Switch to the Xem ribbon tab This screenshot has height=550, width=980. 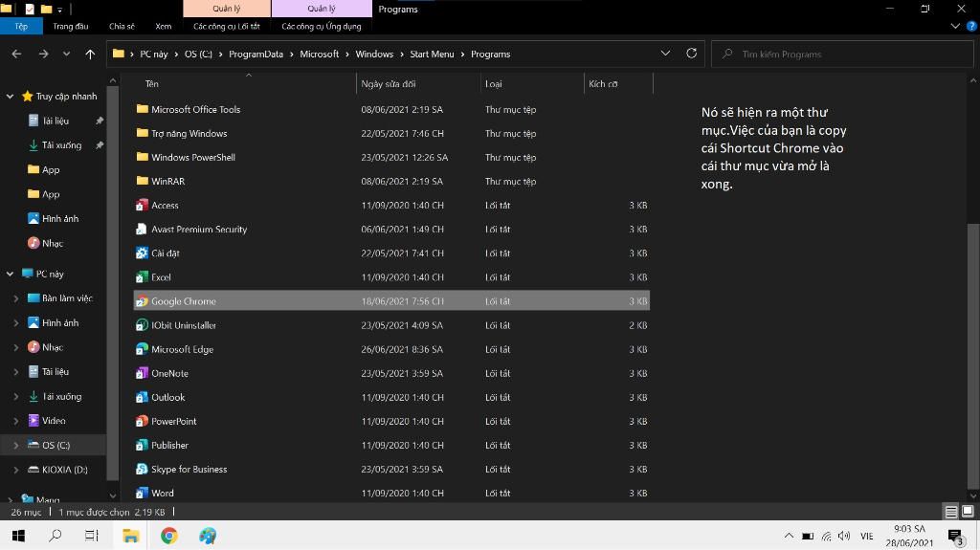[x=163, y=26]
